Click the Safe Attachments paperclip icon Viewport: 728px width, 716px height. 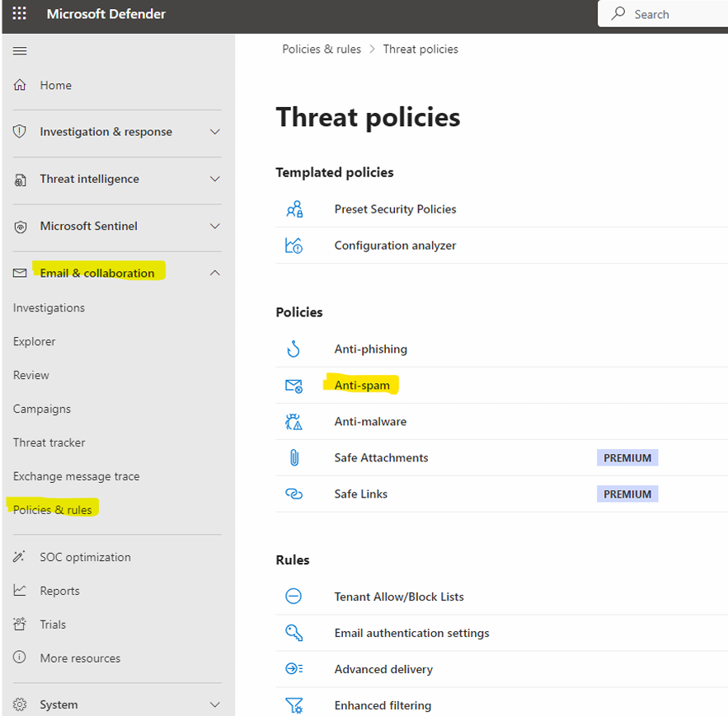294,457
